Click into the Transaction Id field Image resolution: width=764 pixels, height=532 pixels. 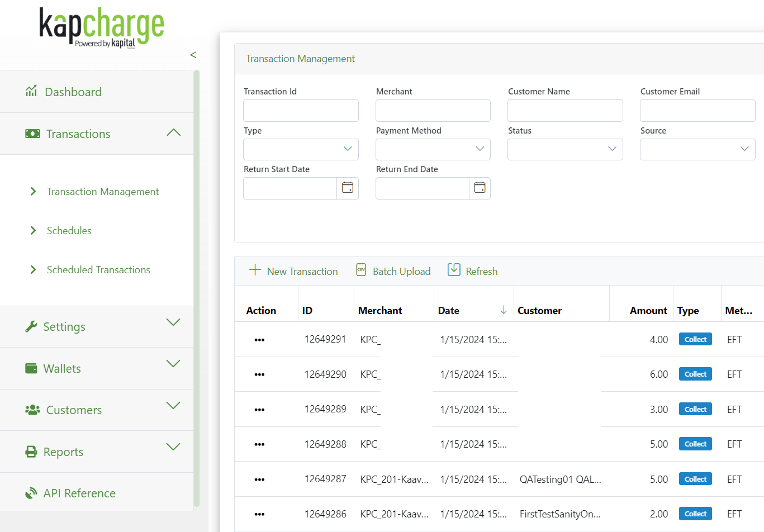[301, 111]
